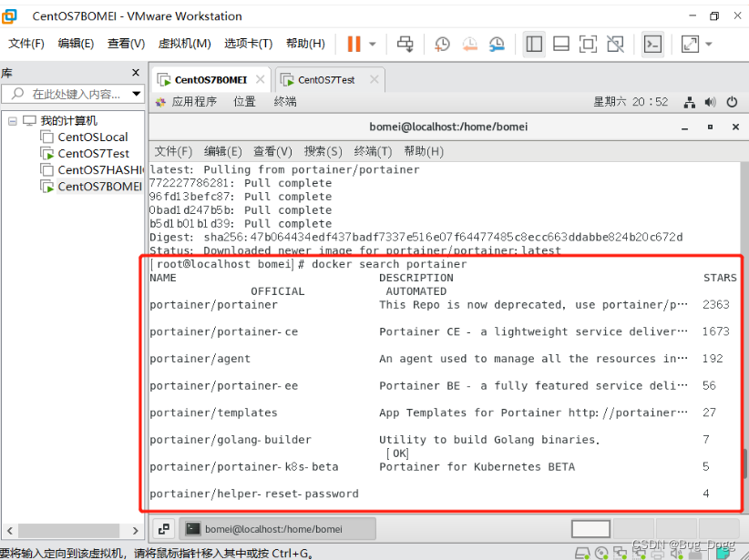Click the first network adapter status icon
Viewport: 749px width, 560px height.
tap(620, 554)
